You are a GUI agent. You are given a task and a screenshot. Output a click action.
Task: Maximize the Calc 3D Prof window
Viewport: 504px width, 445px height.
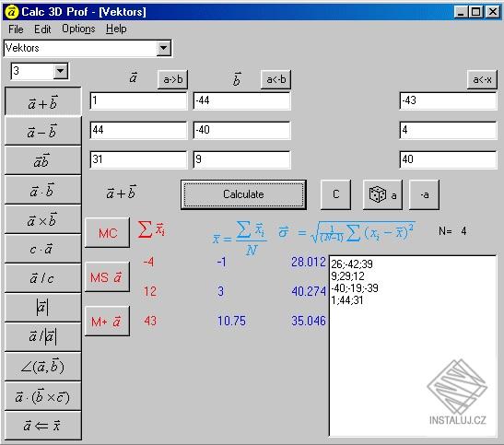coord(475,12)
